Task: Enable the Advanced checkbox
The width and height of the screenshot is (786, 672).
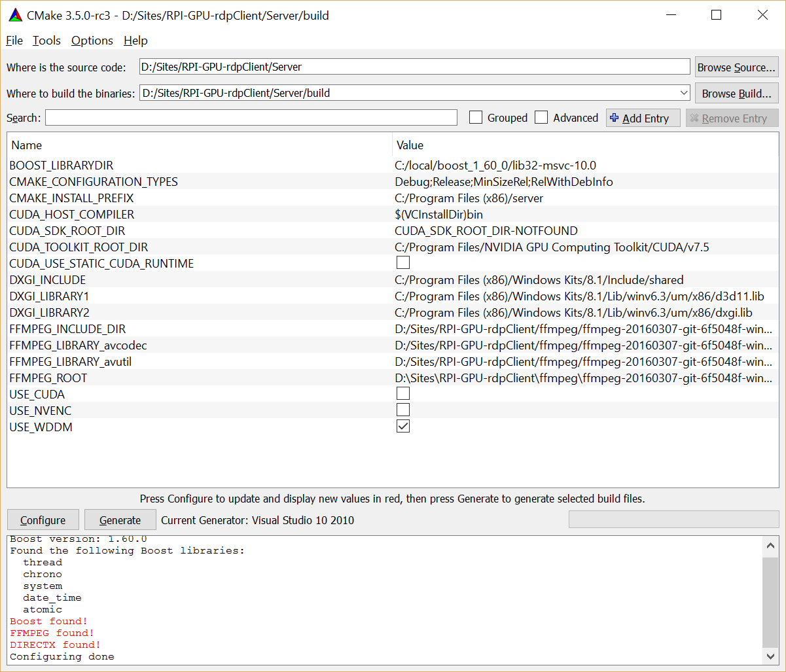Action: (x=541, y=118)
